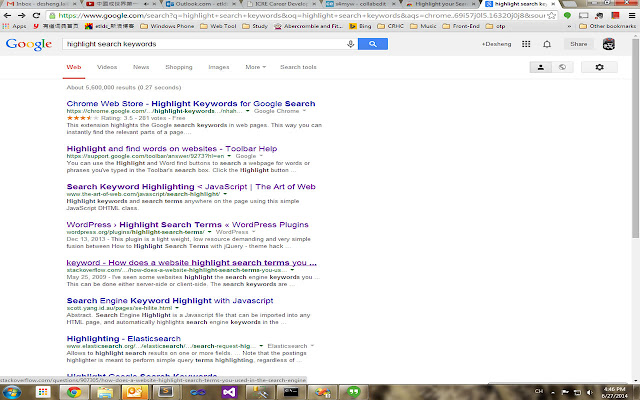This screenshot has height=400, width=640.
Task: Open Chrome from the taskbar
Action: [74, 392]
